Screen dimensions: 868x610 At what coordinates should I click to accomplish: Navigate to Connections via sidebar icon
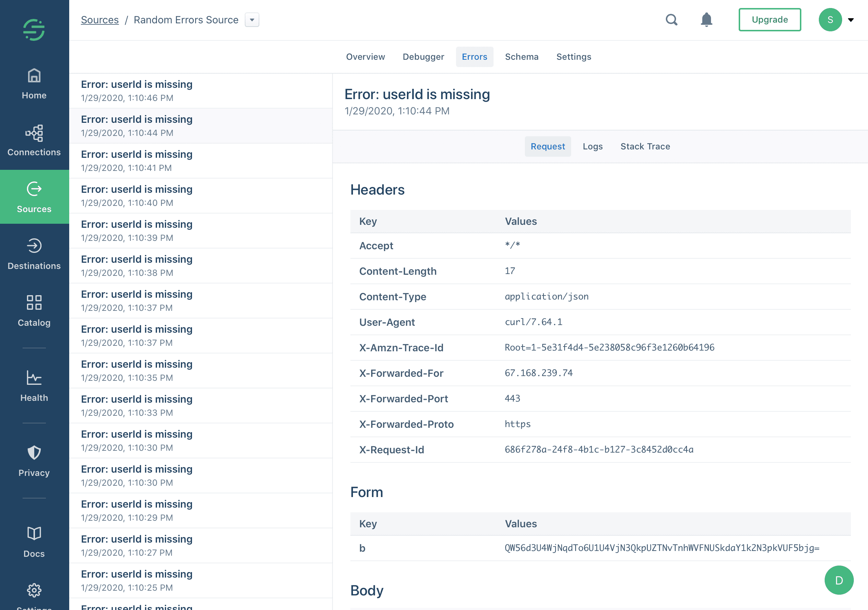(x=34, y=140)
